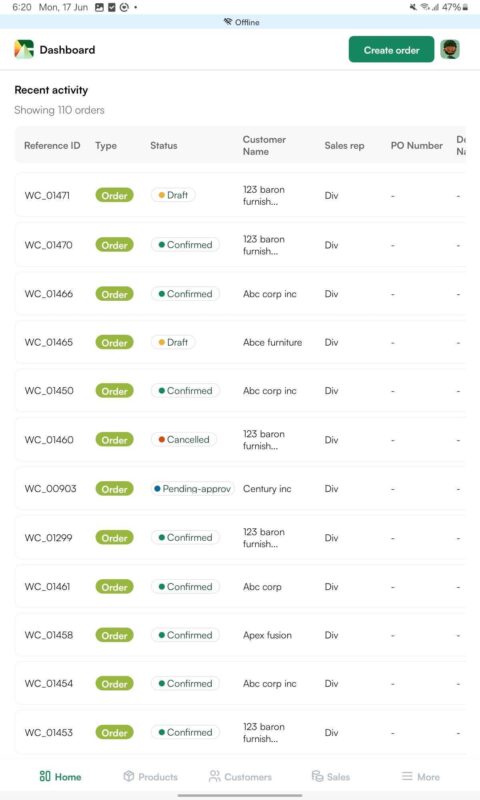This screenshot has height=800, width=480.
Task: Click Cancelled status on WC_01460
Action: pyautogui.click(x=184, y=439)
